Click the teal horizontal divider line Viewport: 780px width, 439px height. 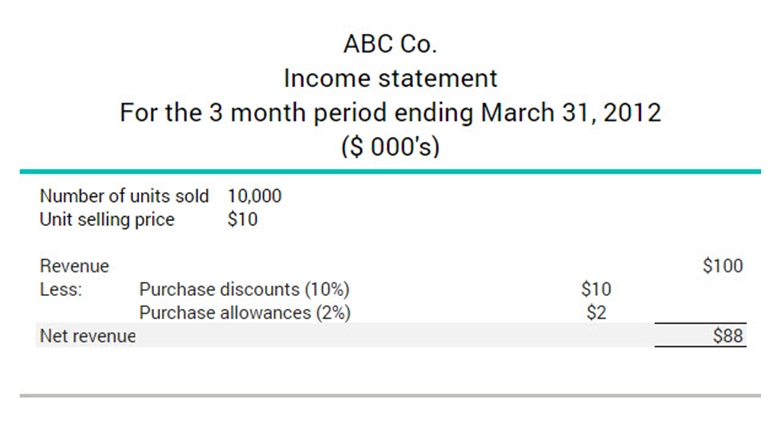390,171
